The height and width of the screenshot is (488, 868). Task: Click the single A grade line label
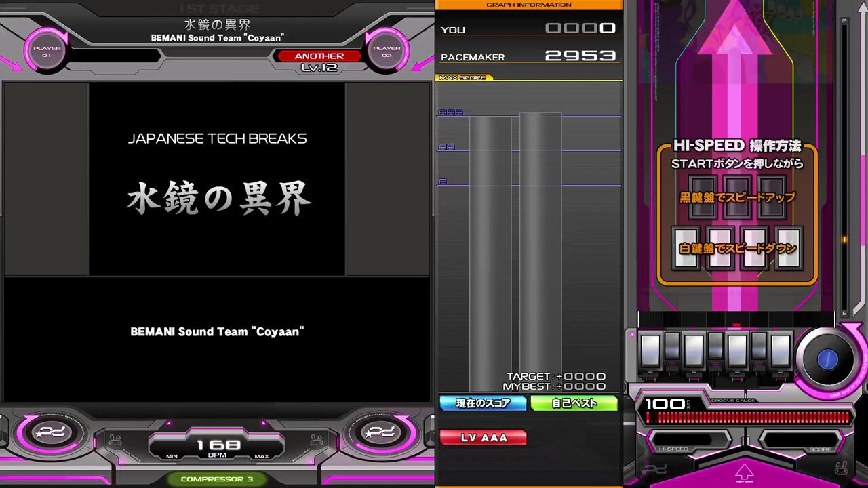(x=443, y=182)
